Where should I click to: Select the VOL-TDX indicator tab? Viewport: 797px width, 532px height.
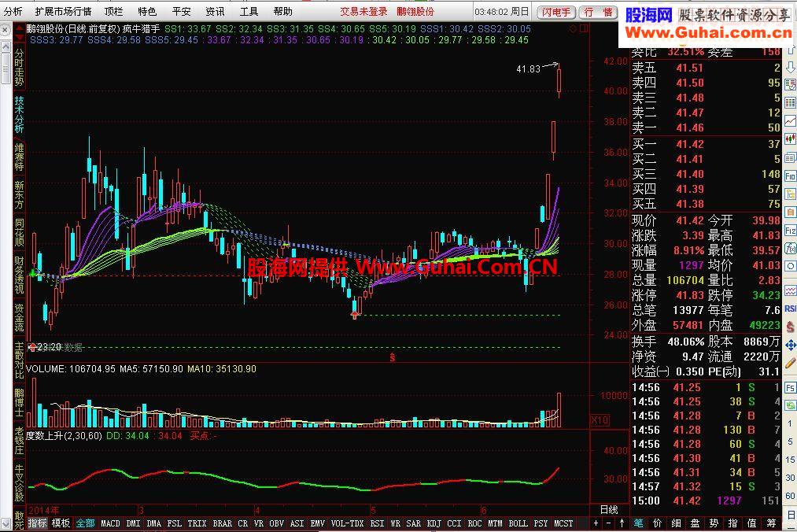(347, 523)
